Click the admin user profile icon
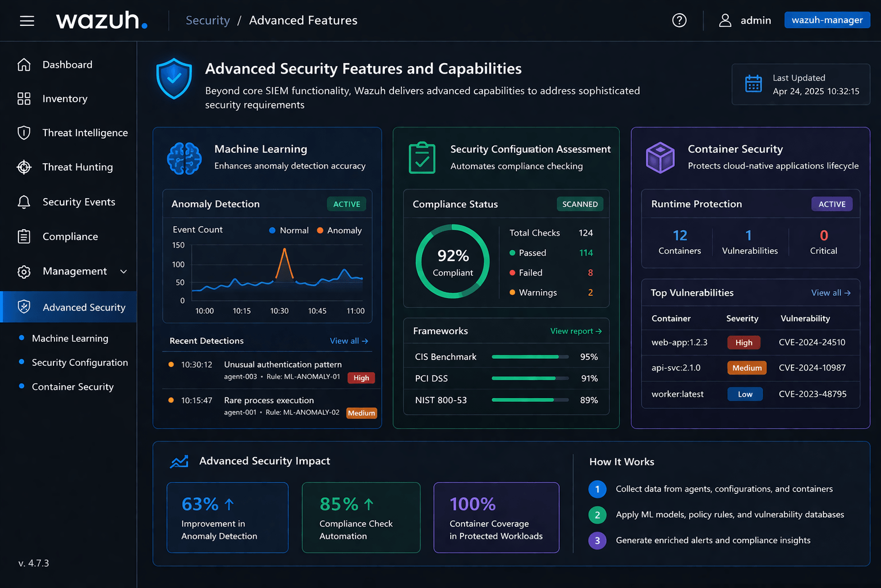 coord(725,21)
